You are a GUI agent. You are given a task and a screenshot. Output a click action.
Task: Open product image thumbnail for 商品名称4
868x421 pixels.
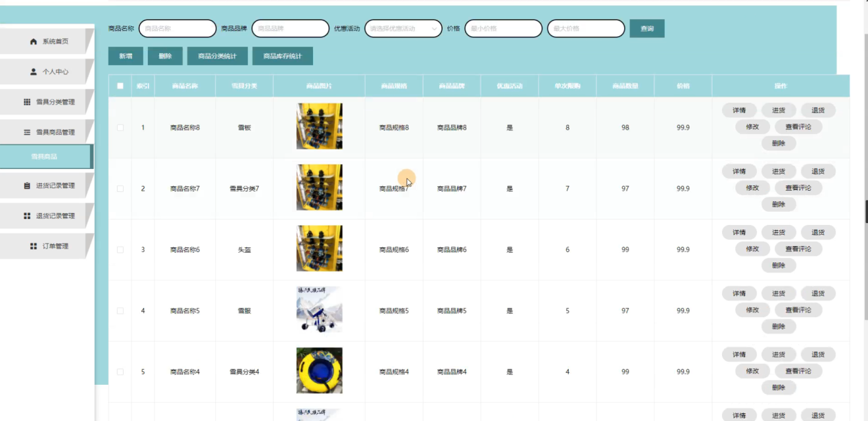click(x=320, y=370)
